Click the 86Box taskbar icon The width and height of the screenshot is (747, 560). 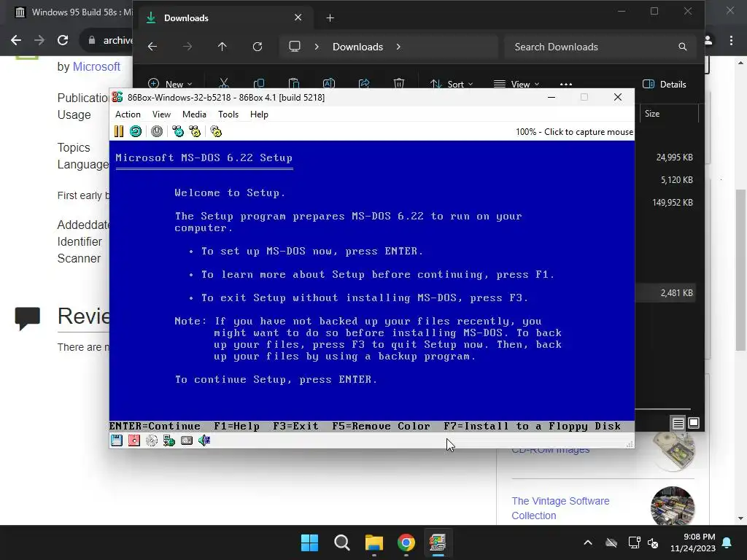coord(438,542)
